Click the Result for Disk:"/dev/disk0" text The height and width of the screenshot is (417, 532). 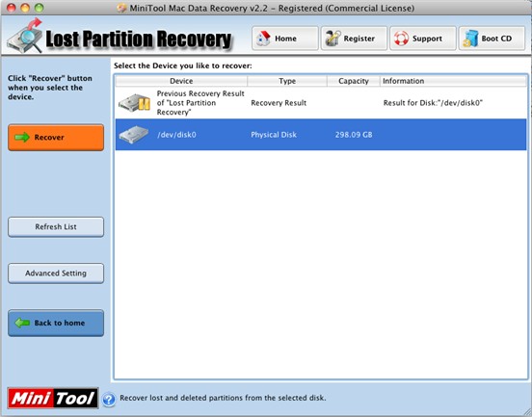click(433, 103)
